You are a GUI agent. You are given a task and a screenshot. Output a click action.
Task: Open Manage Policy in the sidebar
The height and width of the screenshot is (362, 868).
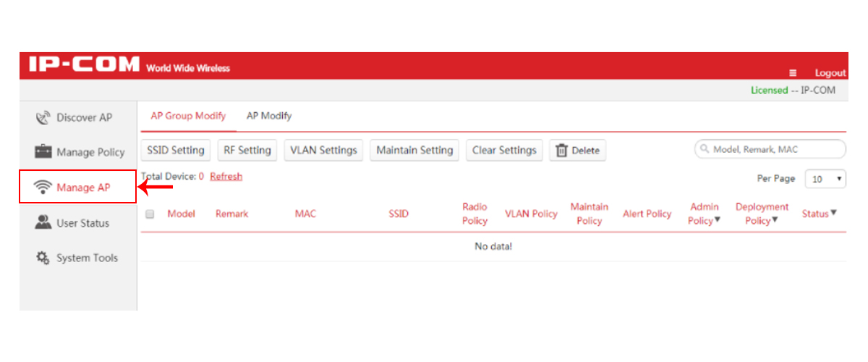78,152
